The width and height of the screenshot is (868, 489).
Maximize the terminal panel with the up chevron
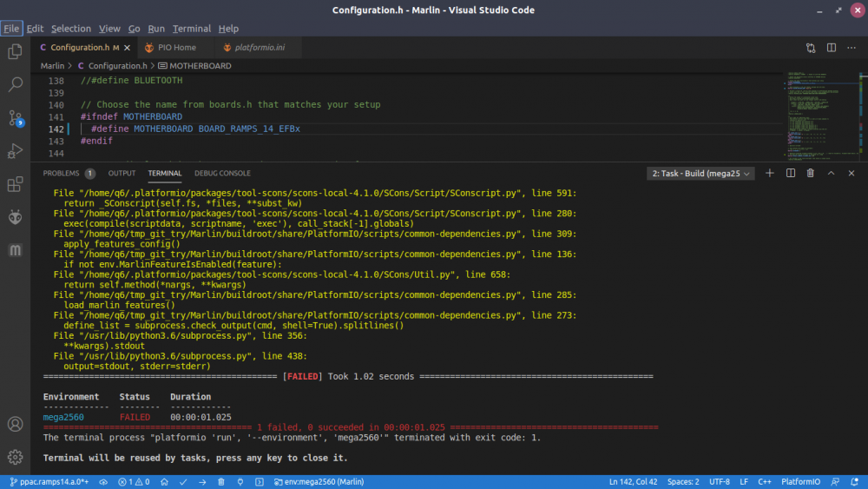[x=830, y=173]
